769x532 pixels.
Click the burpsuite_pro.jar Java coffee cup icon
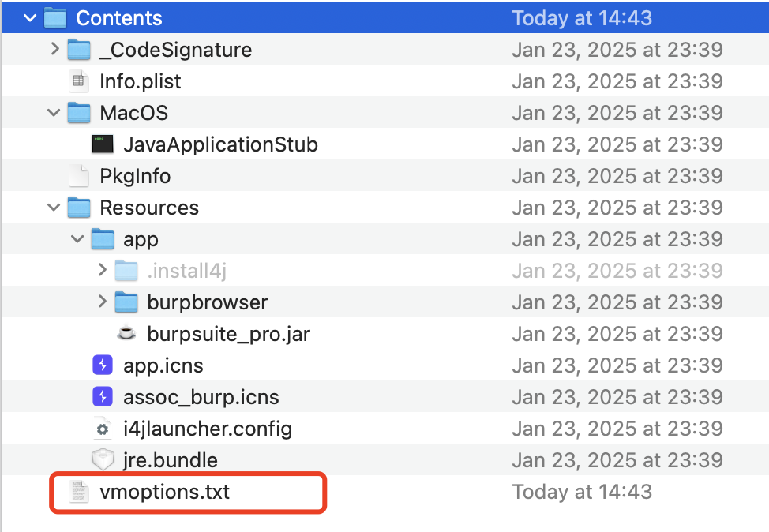[x=126, y=334]
